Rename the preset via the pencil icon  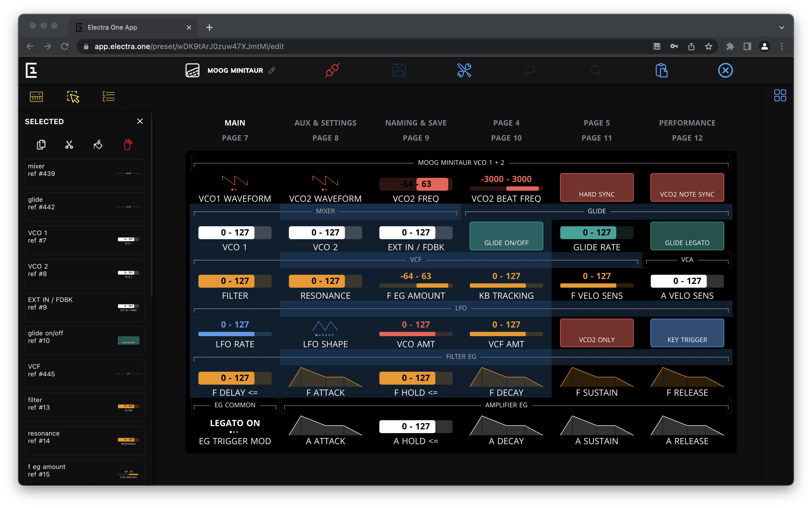[x=272, y=71]
